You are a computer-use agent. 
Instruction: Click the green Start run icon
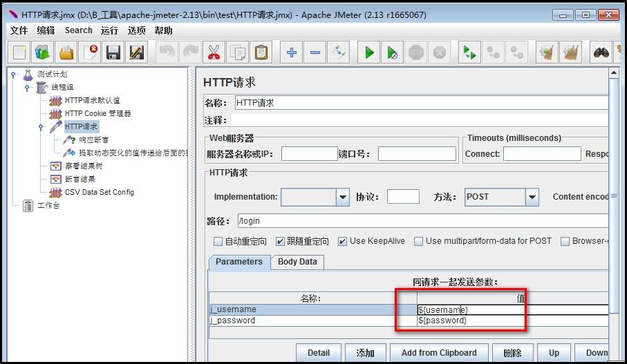pos(369,52)
